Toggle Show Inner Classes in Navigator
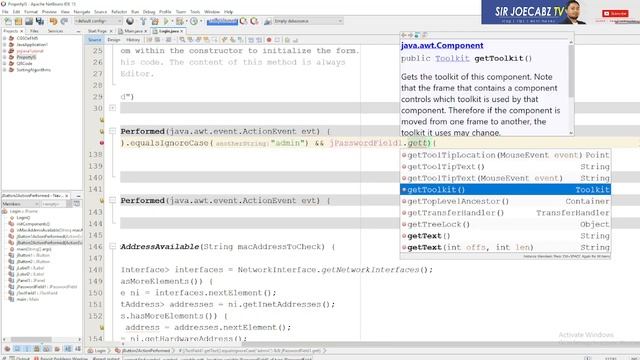Viewport: 640px width, 360px height. pyautogui.click(x=47, y=349)
